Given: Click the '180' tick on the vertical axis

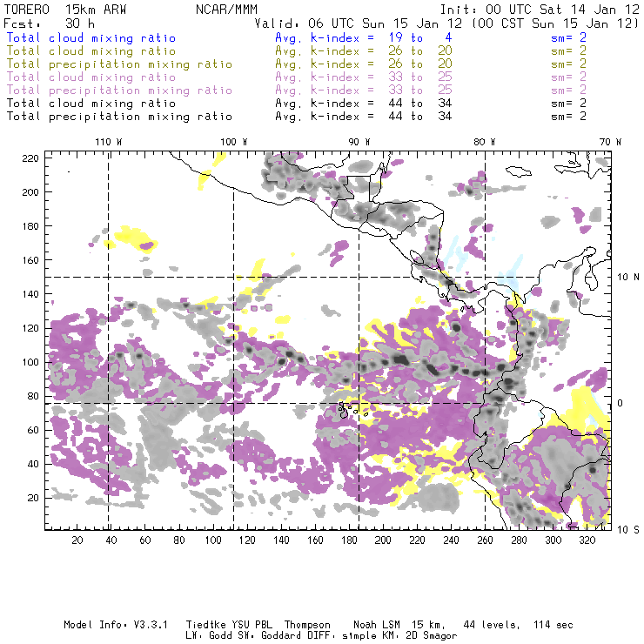Looking at the screenshot, I should (30, 226).
